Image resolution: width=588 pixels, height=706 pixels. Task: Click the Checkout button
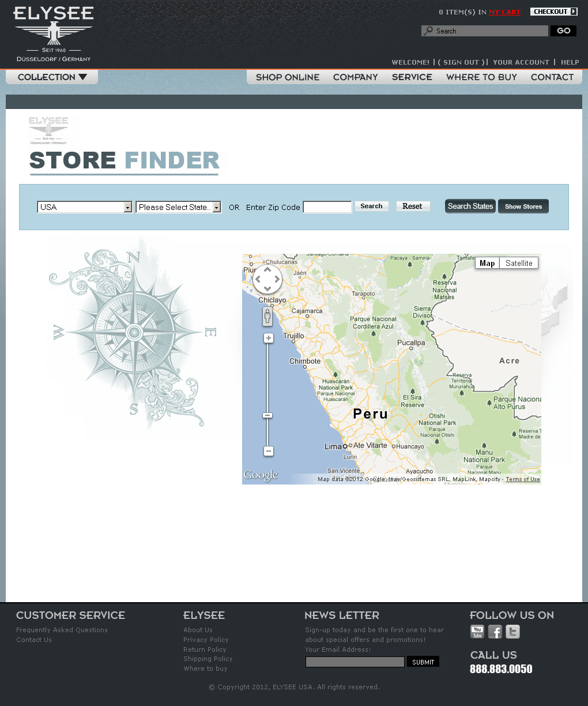pyautogui.click(x=554, y=12)
